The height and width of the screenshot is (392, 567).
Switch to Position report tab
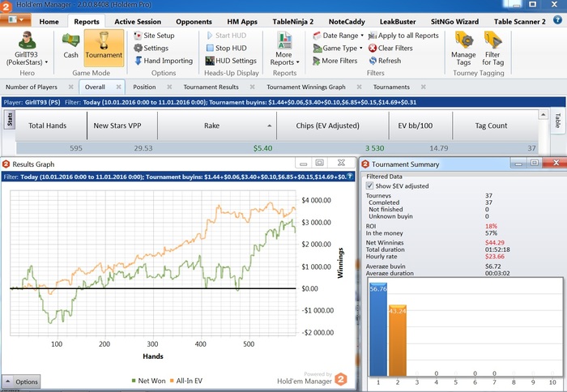tap(144, 87)
